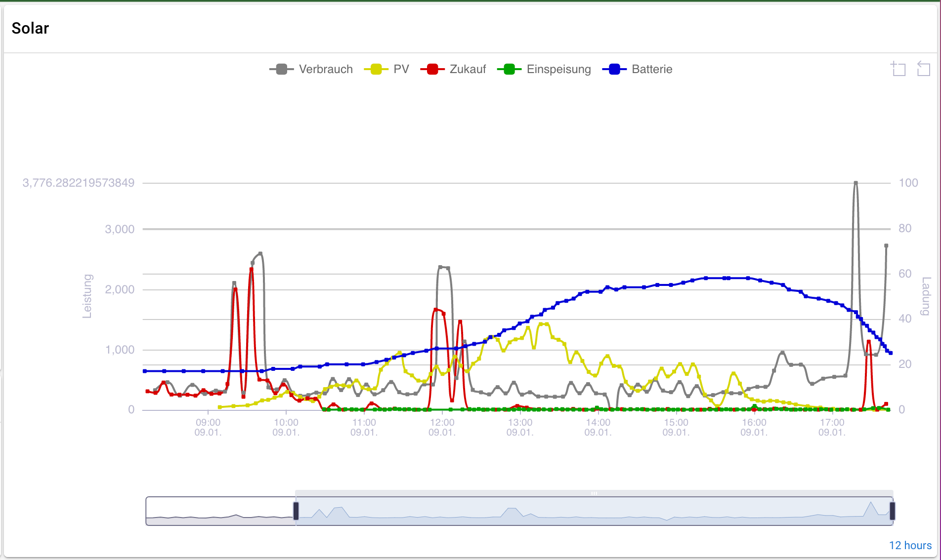The image size is (941, 560).
Task: Click the 20 label on right axis
Action: click(905, 364)
